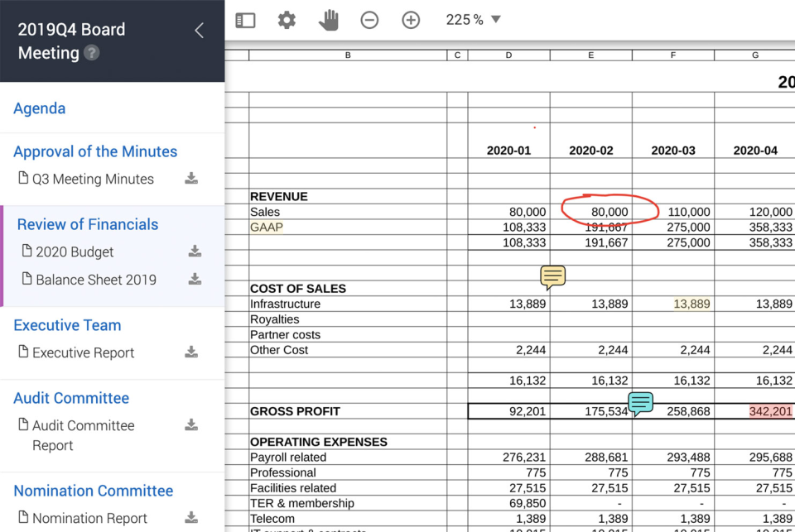Zoom out using the minus icon
Image resolution: width=795 pixels, height=532 pixels.
369,19
